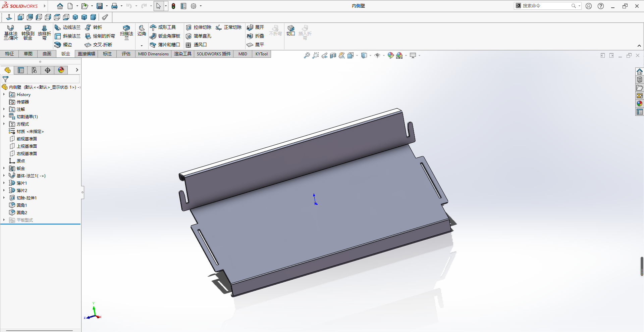
Task: Select 圆角1 in the feature tree
Action: pos(18,205)
